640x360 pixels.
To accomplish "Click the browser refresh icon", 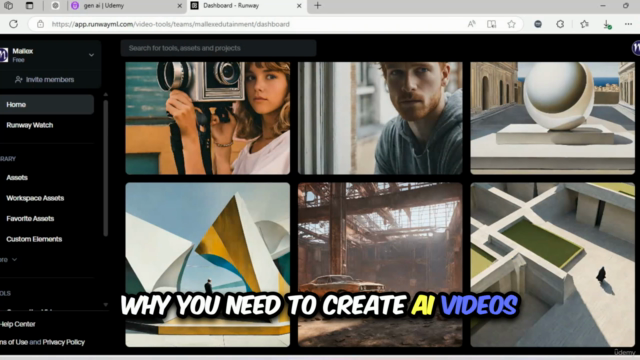I will [13, 24].
